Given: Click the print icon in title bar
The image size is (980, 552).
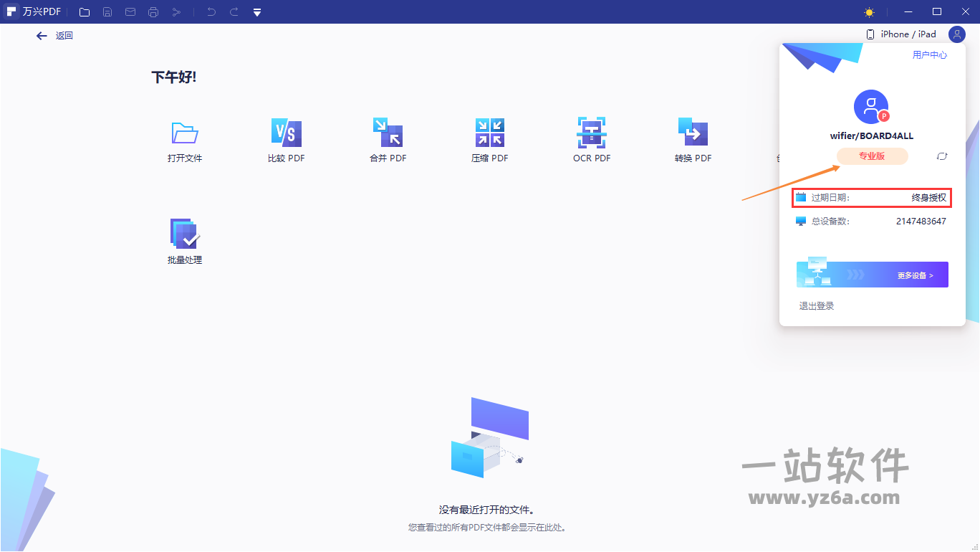Looking at the screenshot, I should (x=153, y=11).
